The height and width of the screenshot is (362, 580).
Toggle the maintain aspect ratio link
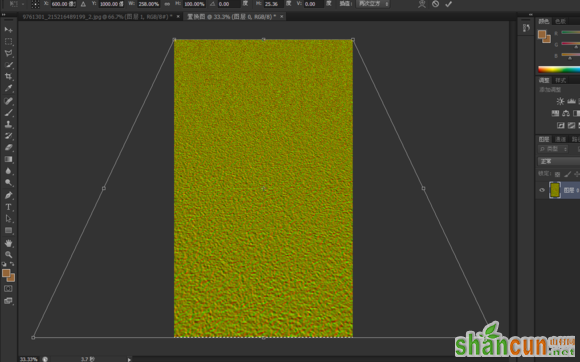point(167,4)
